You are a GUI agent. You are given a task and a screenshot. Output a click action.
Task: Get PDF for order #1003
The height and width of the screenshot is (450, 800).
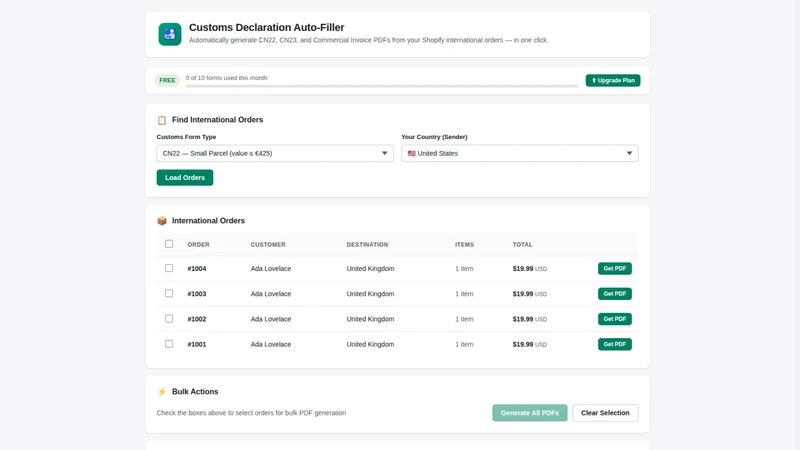click(x=614, y=294)
